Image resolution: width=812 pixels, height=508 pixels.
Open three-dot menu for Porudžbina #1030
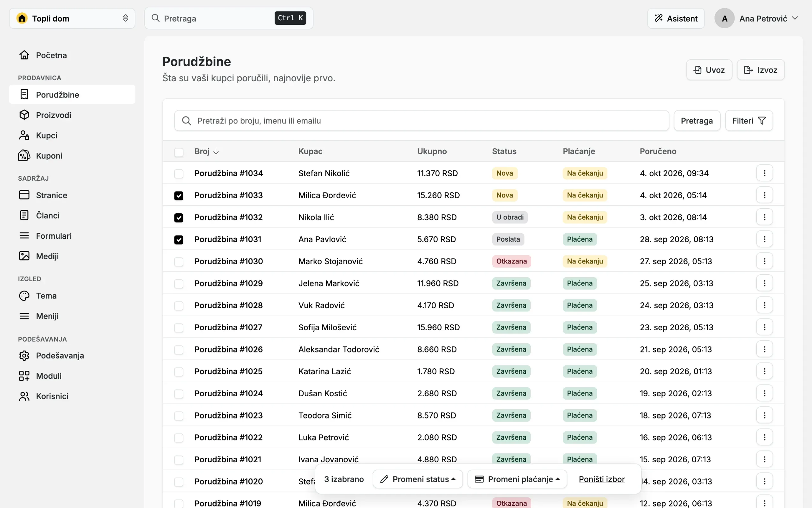tap(764, 261)
